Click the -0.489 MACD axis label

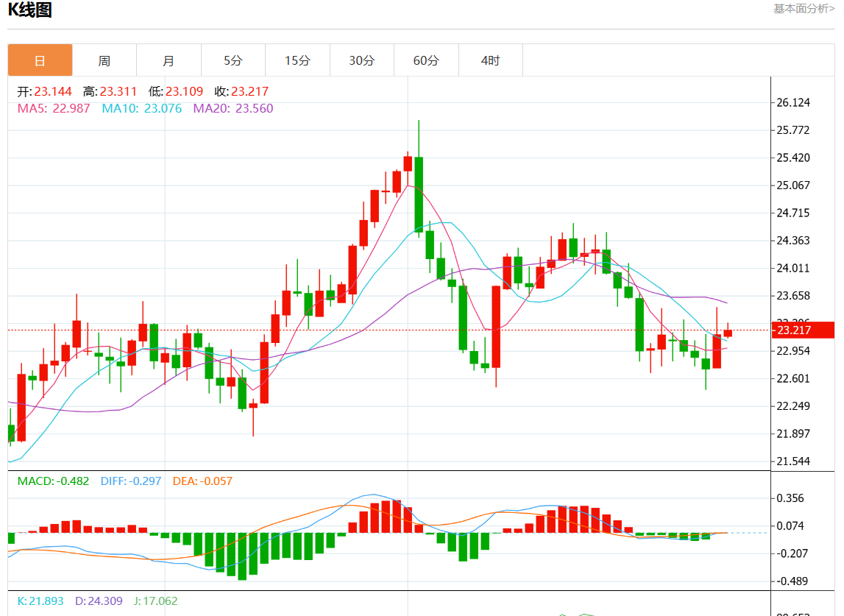792,581
